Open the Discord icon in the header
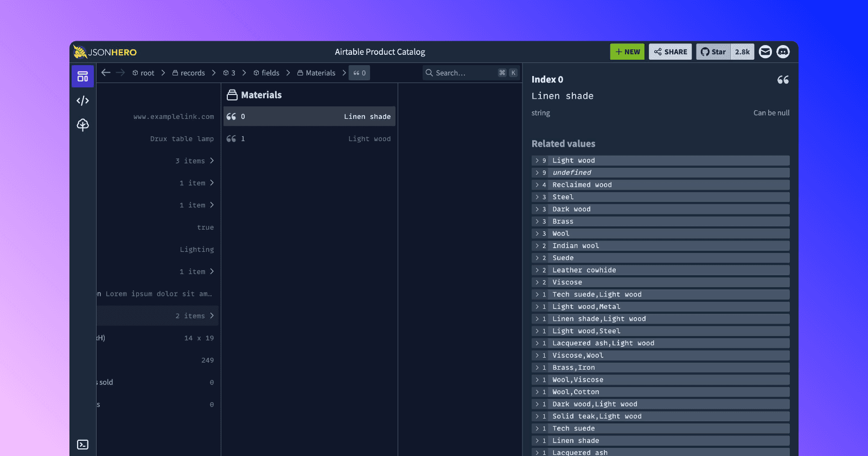 (783, 52)
